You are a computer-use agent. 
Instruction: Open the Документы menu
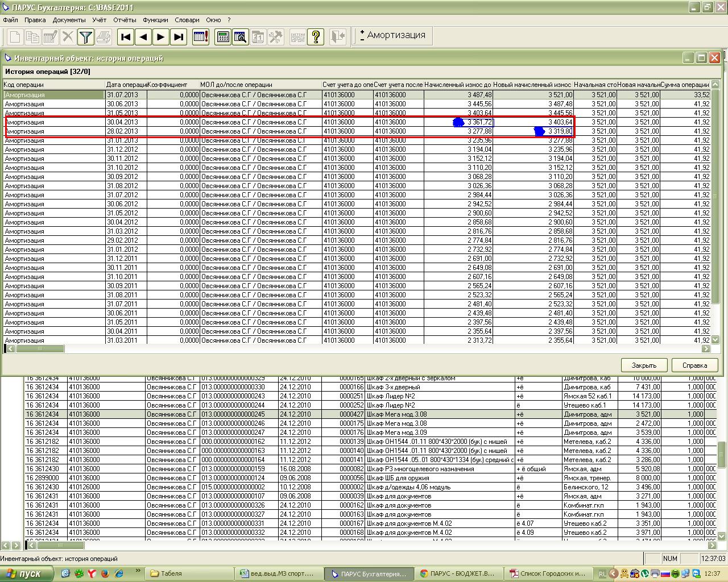[69, 20]
